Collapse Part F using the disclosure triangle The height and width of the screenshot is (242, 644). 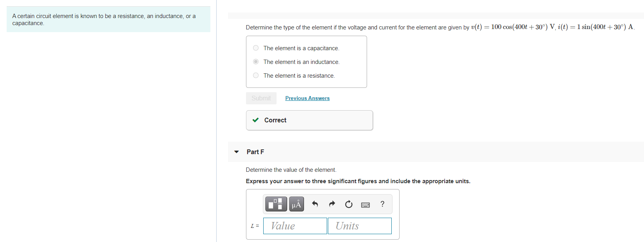(236, 152)
